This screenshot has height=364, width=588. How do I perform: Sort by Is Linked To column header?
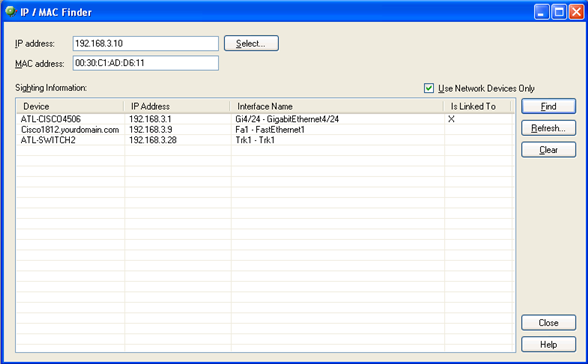(x=478, y=106)
